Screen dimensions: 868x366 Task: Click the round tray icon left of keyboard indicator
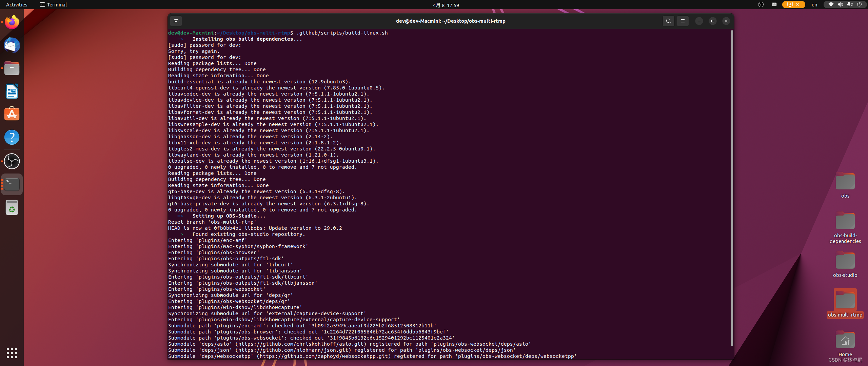click(x=761, y=5)
